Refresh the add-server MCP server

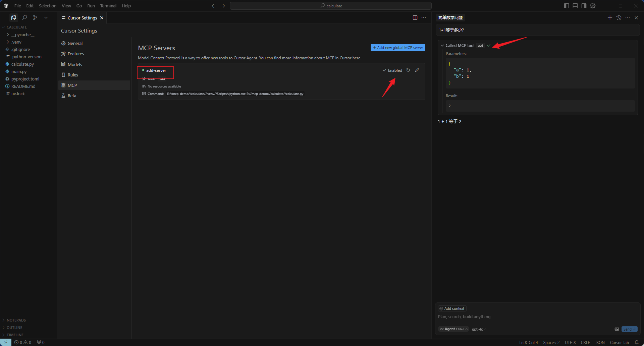(408, 70)
